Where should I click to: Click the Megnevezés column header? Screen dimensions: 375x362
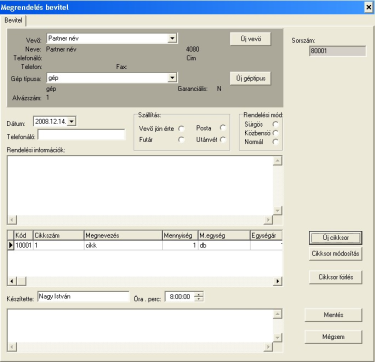123,236
